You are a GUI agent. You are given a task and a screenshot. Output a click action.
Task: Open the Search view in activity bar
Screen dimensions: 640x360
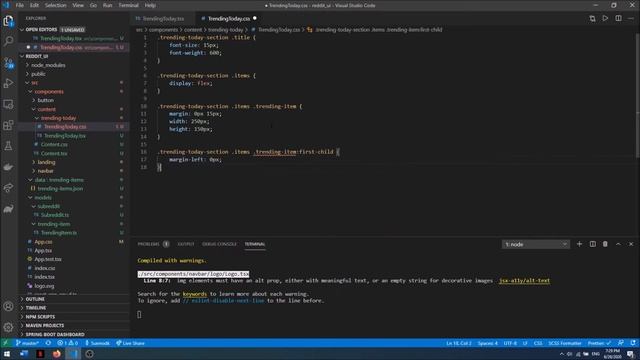tap(8, 41)
